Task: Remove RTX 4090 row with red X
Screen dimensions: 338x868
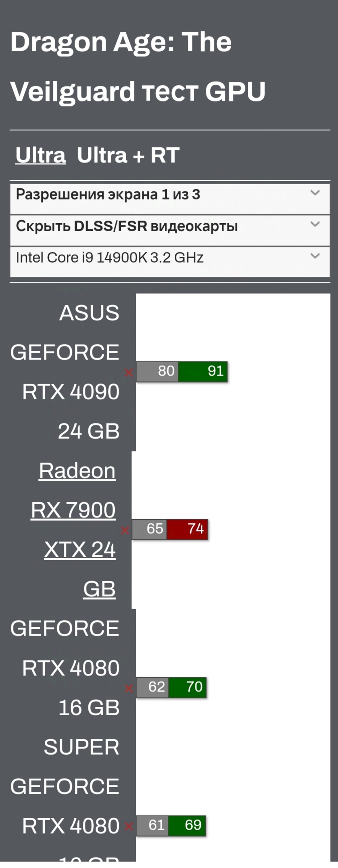Action: click(x=129, y=373)
